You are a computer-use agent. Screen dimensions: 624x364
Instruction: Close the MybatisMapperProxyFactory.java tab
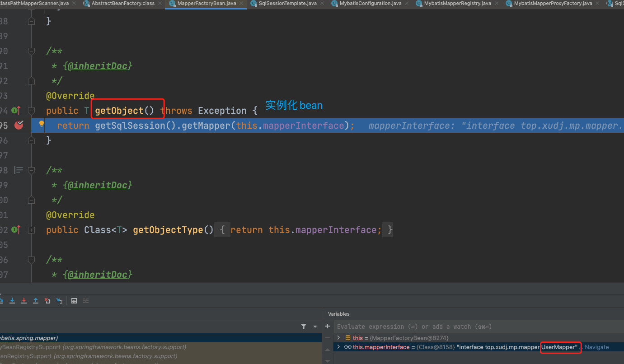(x=597, y=4)
